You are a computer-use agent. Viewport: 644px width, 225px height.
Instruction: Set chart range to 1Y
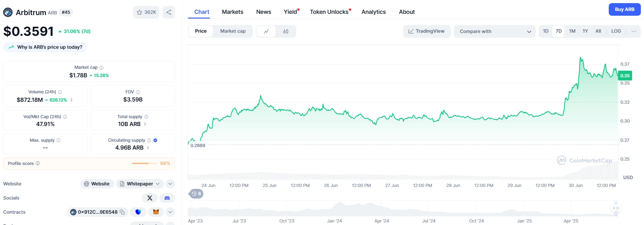[x=585, y=31]
